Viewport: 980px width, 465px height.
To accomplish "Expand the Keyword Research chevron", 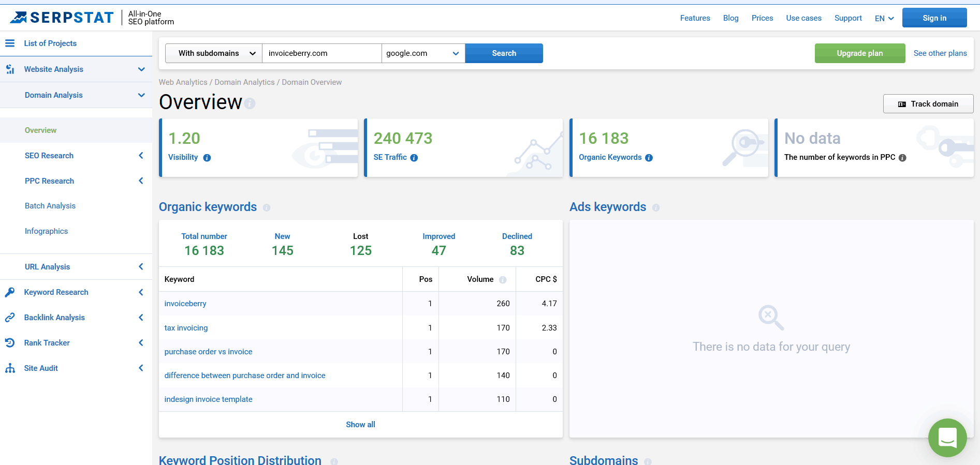I will (141, 292).
